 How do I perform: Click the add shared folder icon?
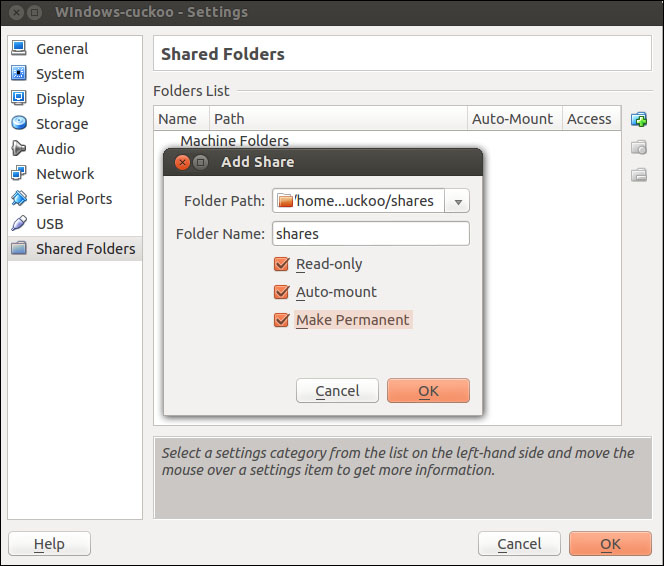tap(639, 119)
